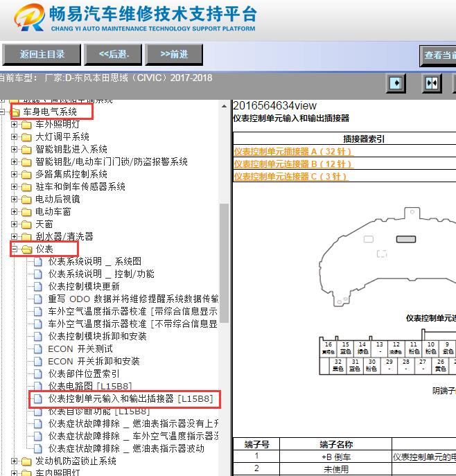Expand 智能钥匙/电动车门门锁/防盗报警系统 folder
This screenshot has height=476, width=456.
click(x=14, y=162)
